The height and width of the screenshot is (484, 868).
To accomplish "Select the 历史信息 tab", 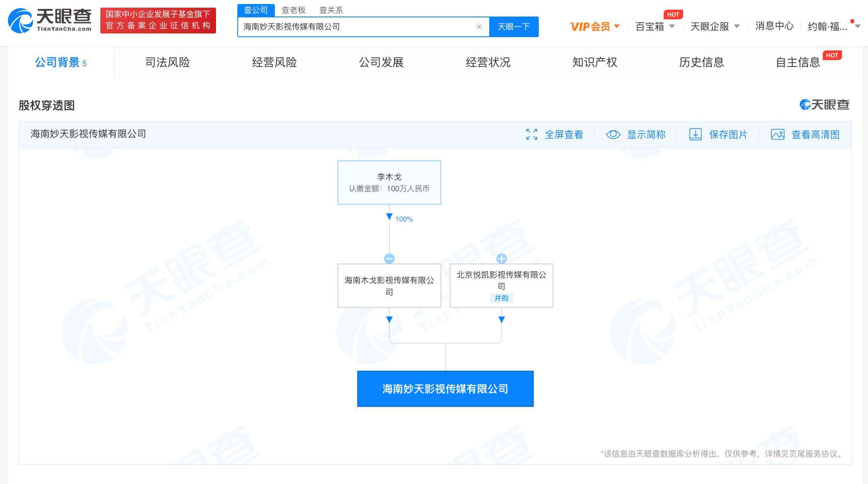I will (702, 62).
